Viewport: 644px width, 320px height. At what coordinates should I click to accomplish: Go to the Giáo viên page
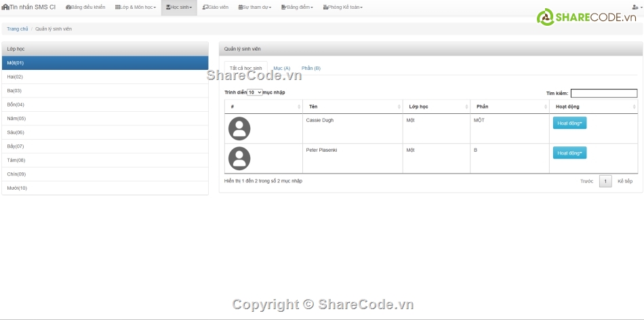click(215, 7)
